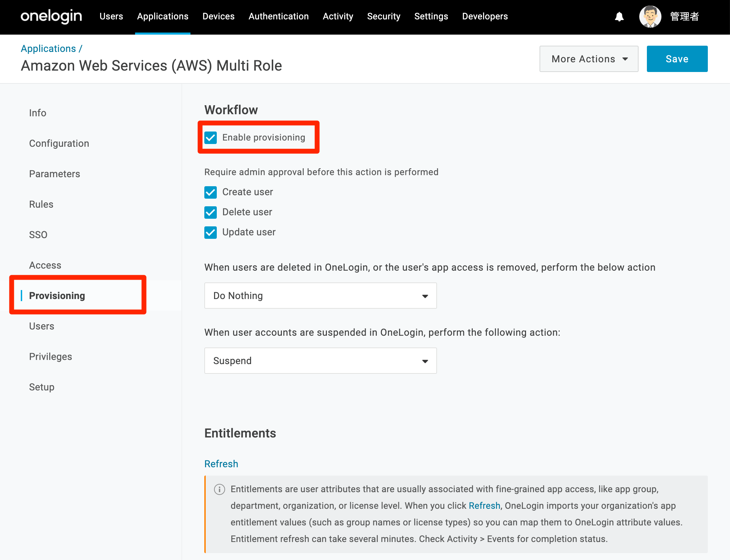Click the info icon in Entitlements notice
Screen dimensions: 730x560
[220, 489]
